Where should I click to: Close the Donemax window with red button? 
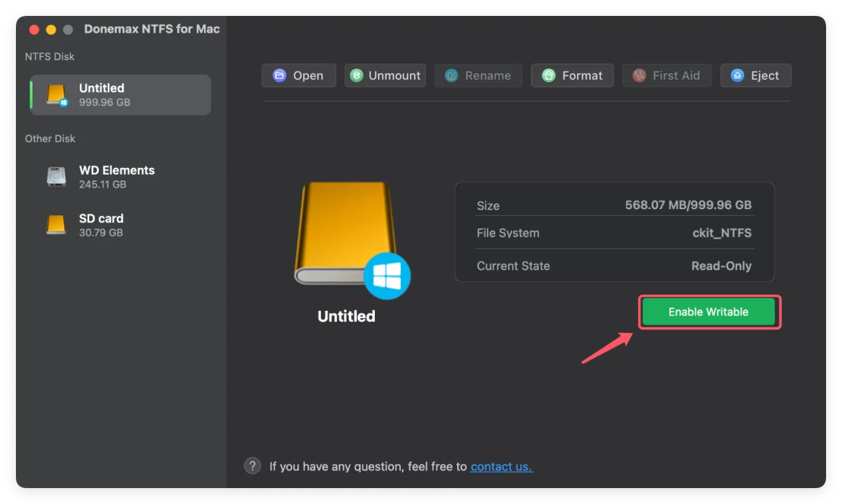pos(34,30)
